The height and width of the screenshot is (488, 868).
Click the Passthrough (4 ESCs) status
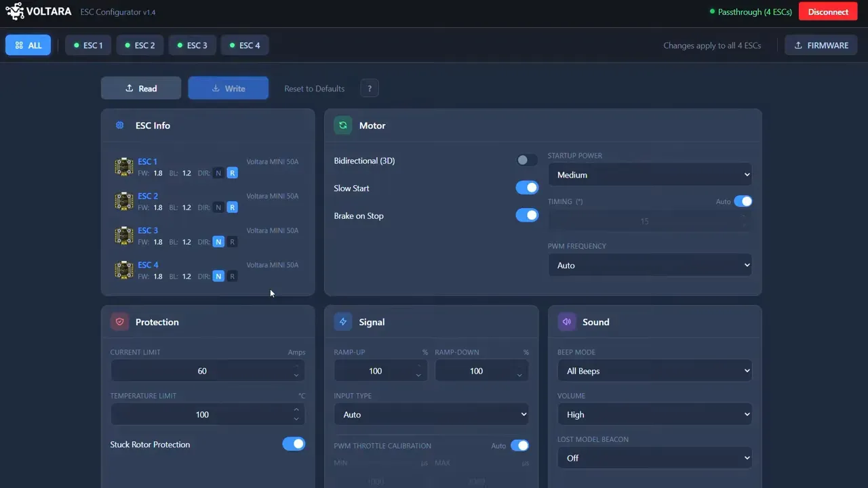[751, 12]
